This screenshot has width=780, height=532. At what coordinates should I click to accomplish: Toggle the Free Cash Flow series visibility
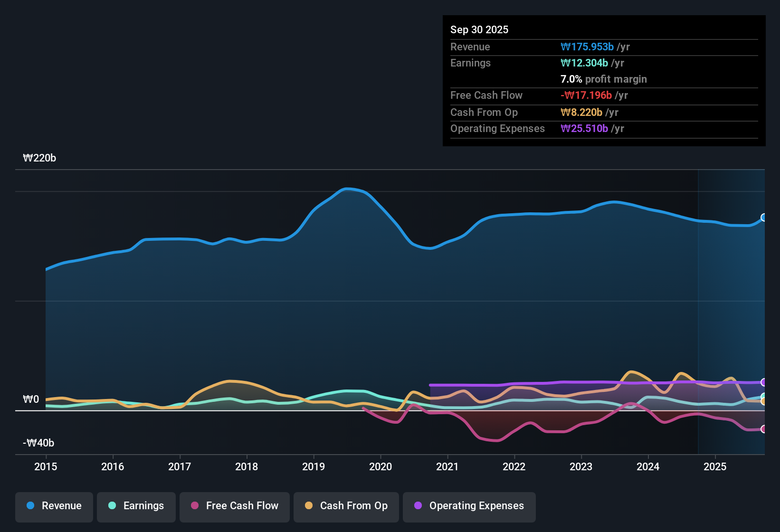coord(234,506)
